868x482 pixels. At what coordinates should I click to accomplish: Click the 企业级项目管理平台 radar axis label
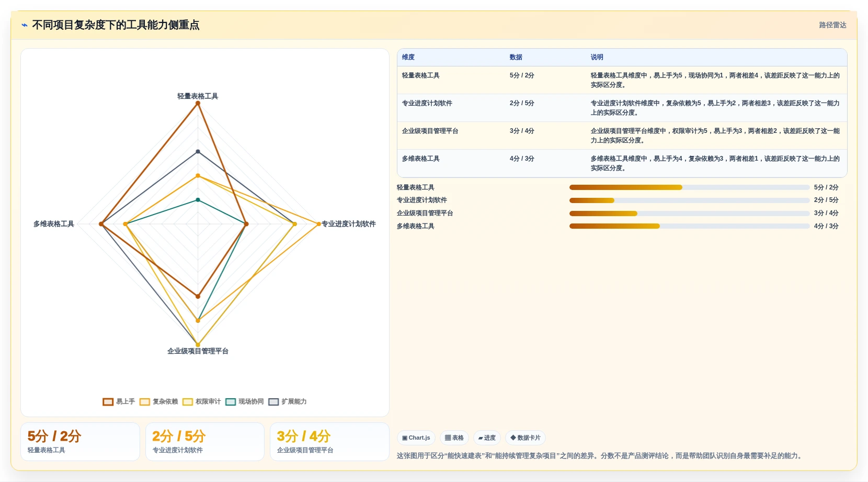click(x=198, y=351)
